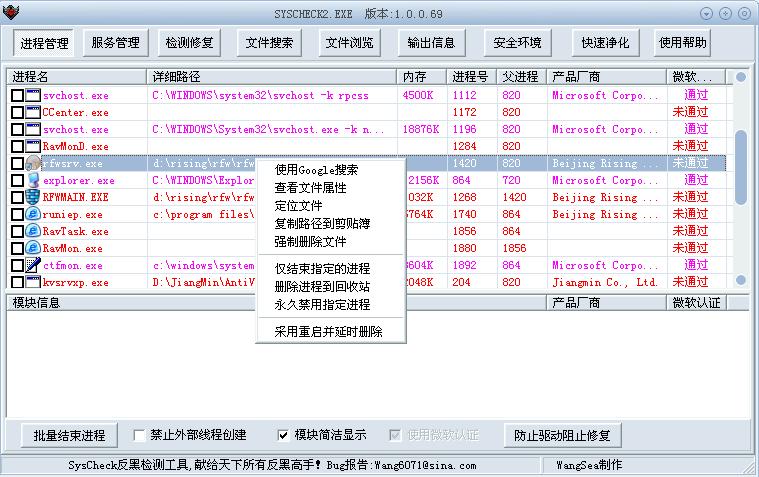Check the box for explorer.exe

click(17, 180)
